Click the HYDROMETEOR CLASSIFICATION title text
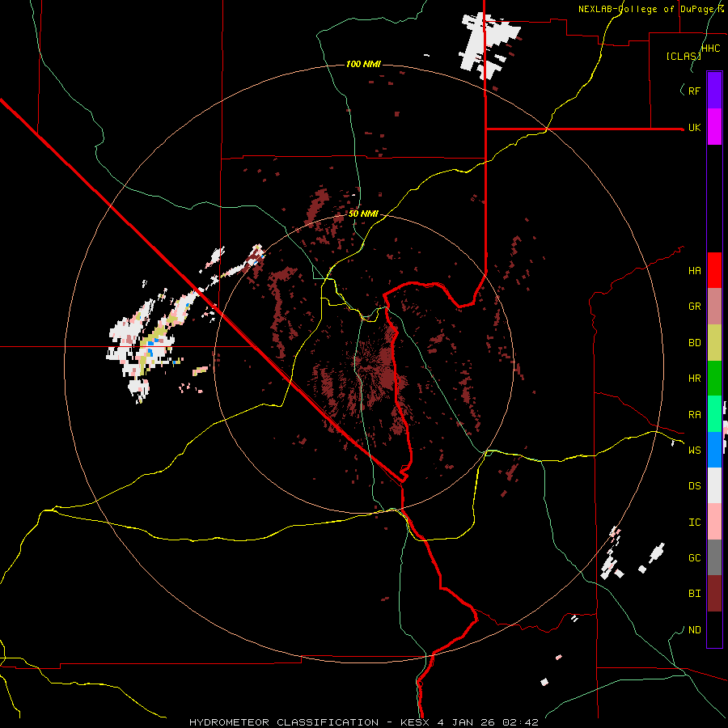 [x=284, y=722]
